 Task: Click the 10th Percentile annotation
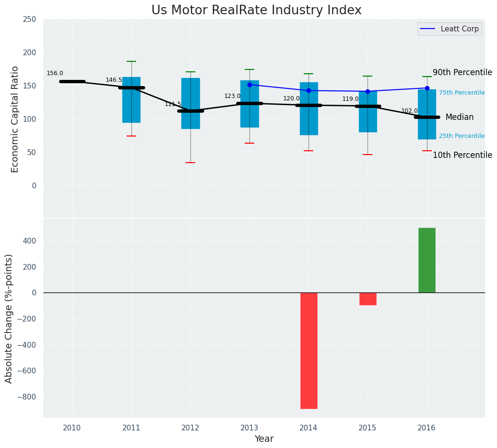462,156
